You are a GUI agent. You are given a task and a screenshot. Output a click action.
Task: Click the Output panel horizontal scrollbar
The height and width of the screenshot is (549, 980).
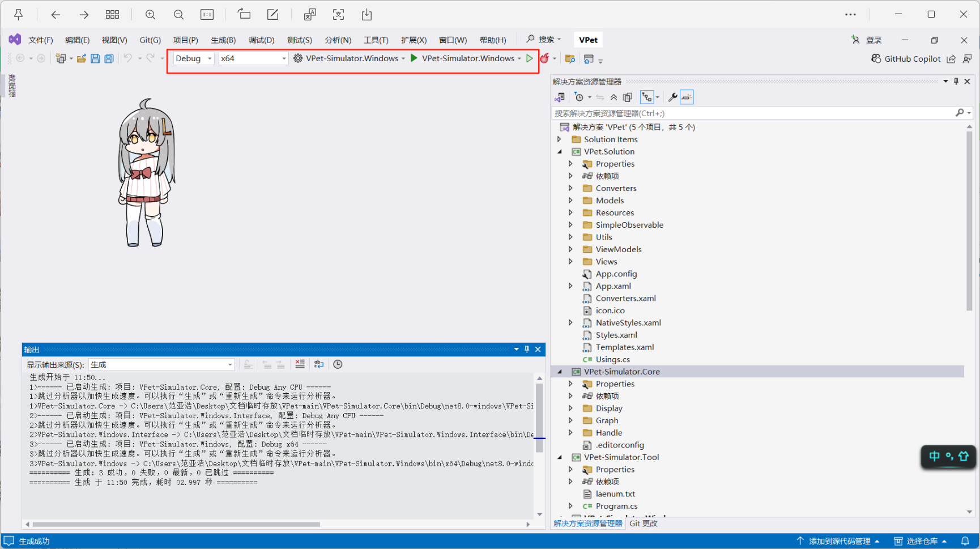[x=176, y=524]
